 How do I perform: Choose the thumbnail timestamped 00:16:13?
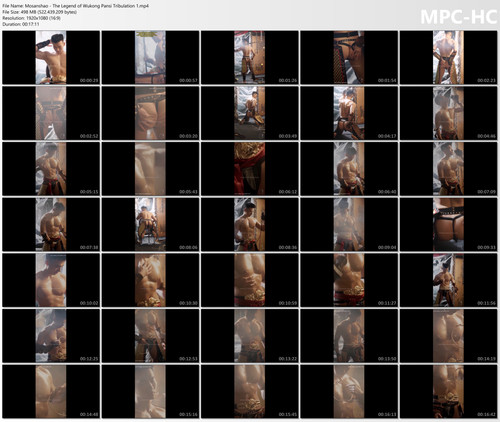pos(349,391)
